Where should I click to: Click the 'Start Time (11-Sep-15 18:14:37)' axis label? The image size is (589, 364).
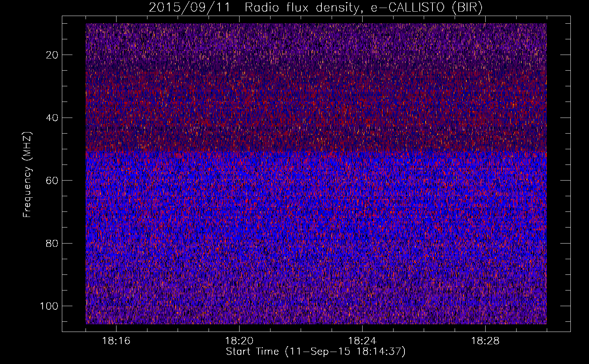point(316,352)
